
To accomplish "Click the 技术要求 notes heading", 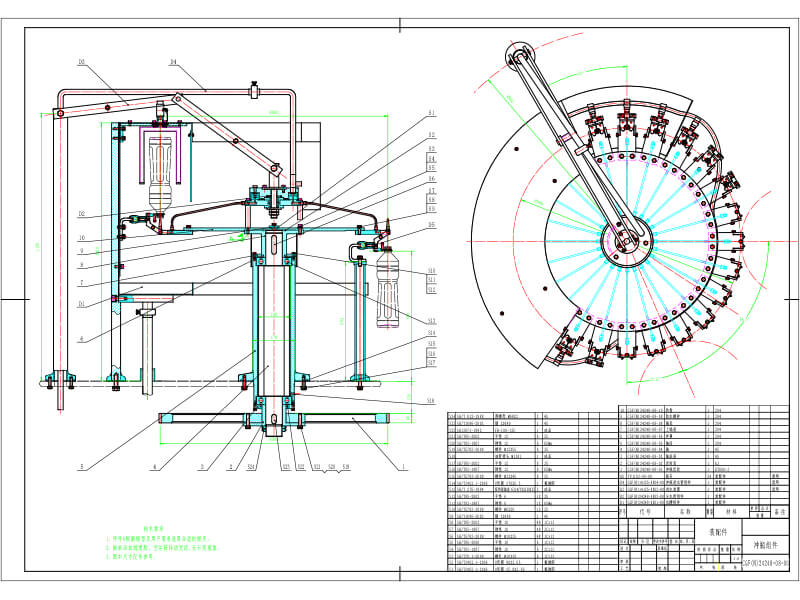I will pos(153,528).
